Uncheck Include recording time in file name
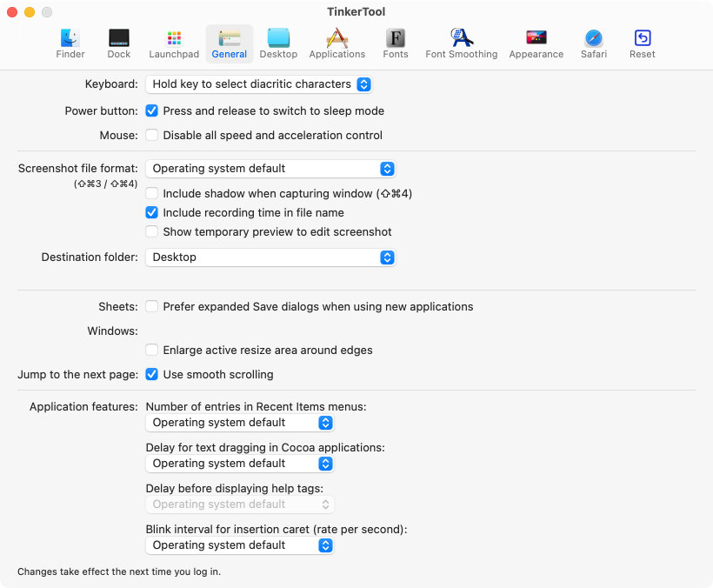 [x=152, y=212]
